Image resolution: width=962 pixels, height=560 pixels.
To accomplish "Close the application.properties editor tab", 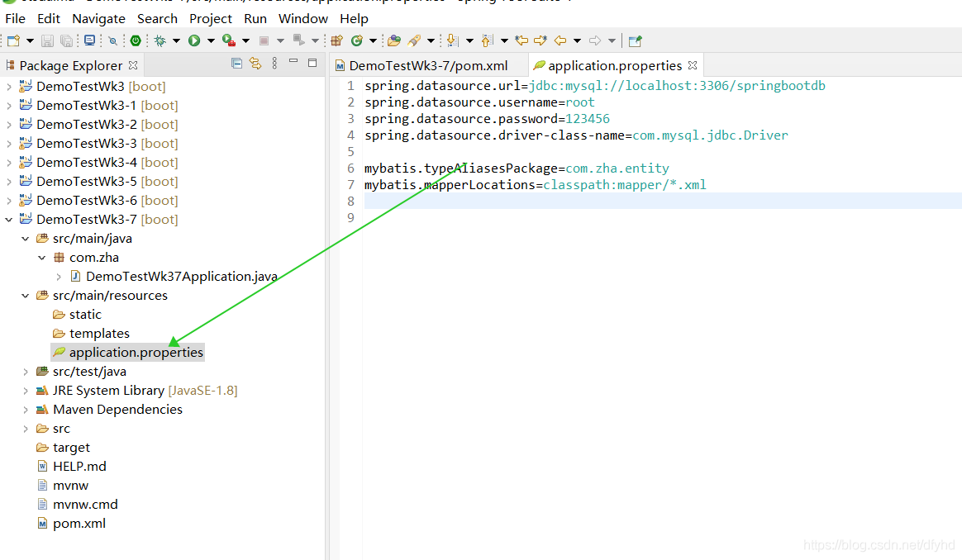I will [693, 65].
